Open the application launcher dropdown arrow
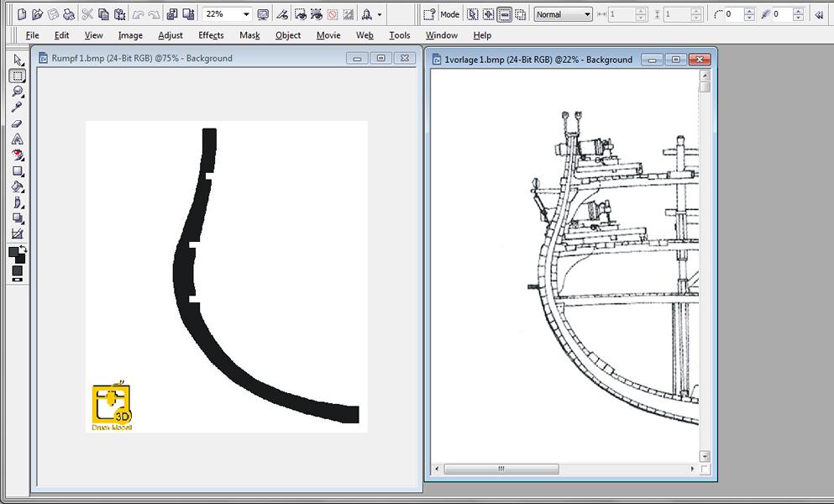834x504 pixels. [380, 14]
